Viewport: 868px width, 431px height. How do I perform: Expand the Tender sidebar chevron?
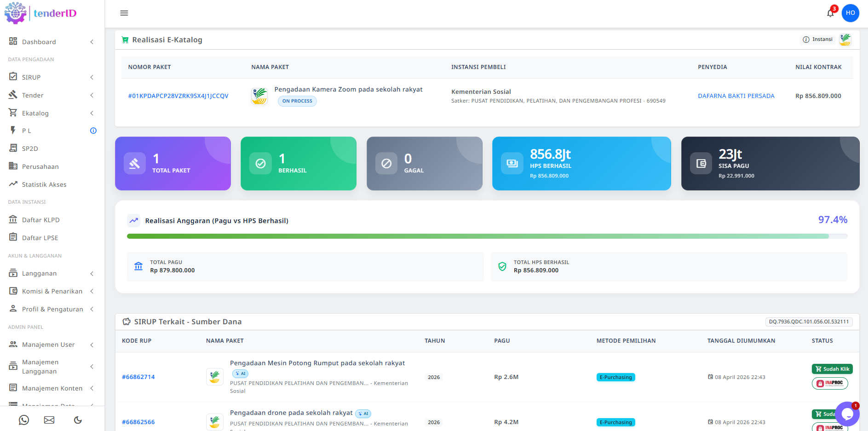pyautogui.click(x=92, y=95)
